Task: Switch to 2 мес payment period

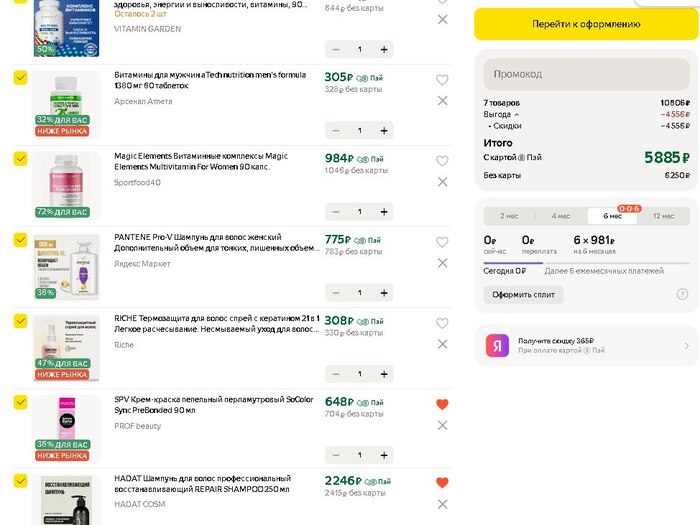Action: pyautogui.click(x=510, y=216)
